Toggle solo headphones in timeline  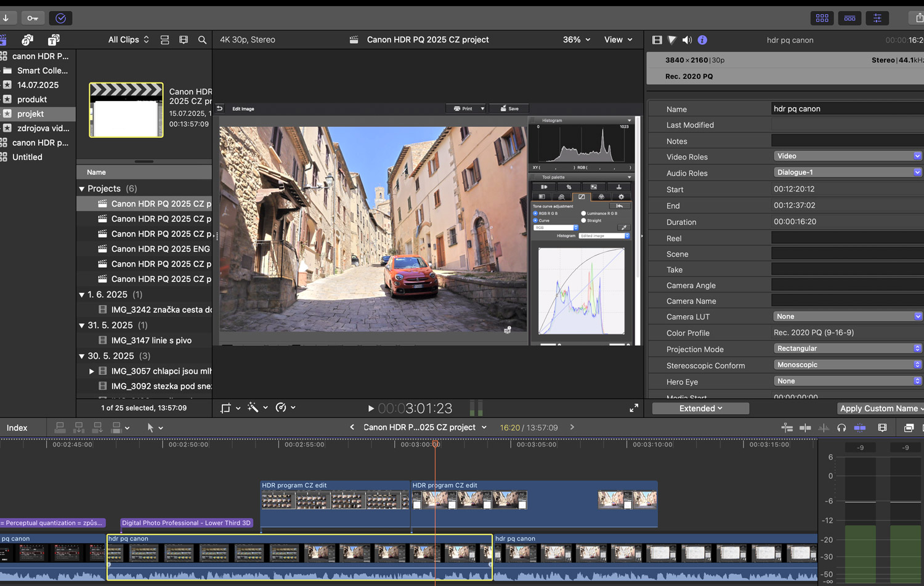click(841, 428)
